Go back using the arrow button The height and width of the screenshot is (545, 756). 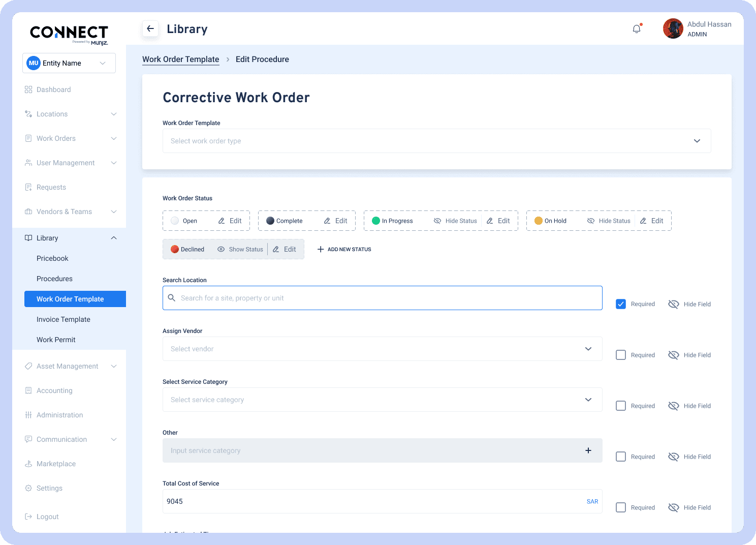[x=150, y=29]
